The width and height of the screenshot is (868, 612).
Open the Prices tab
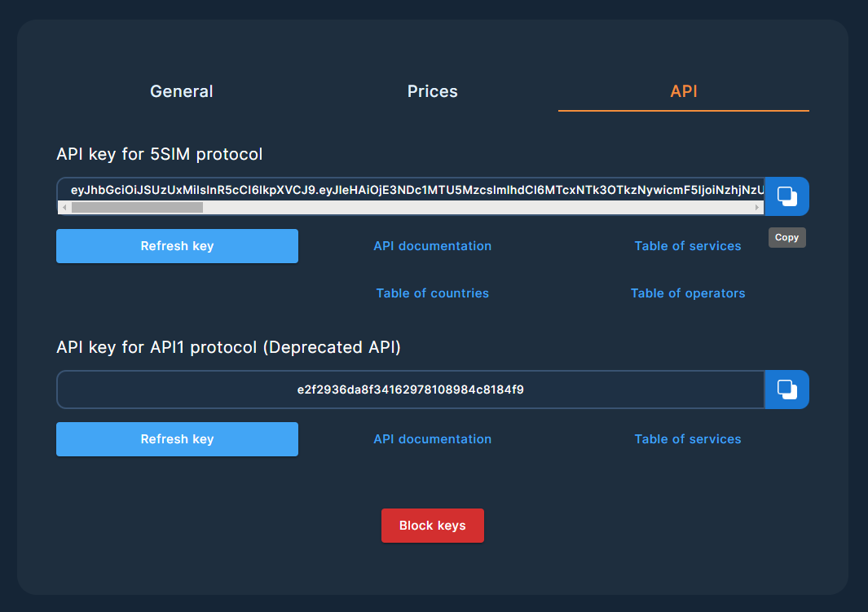[432, 91]
